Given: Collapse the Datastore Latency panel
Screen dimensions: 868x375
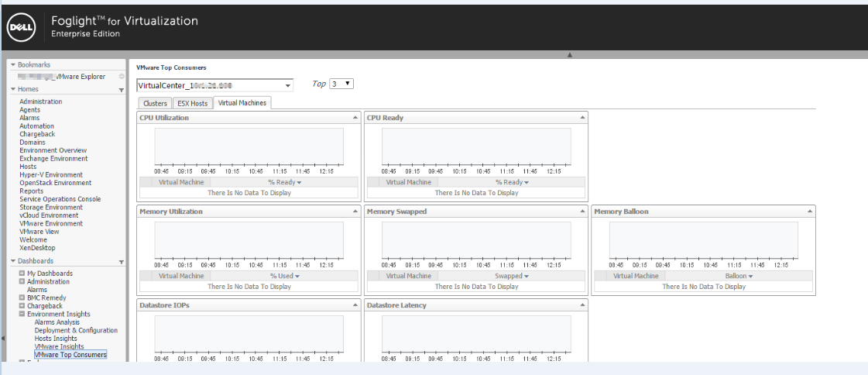Looking at the screenshot, I should pyautogui.click(x=582, y=305).
